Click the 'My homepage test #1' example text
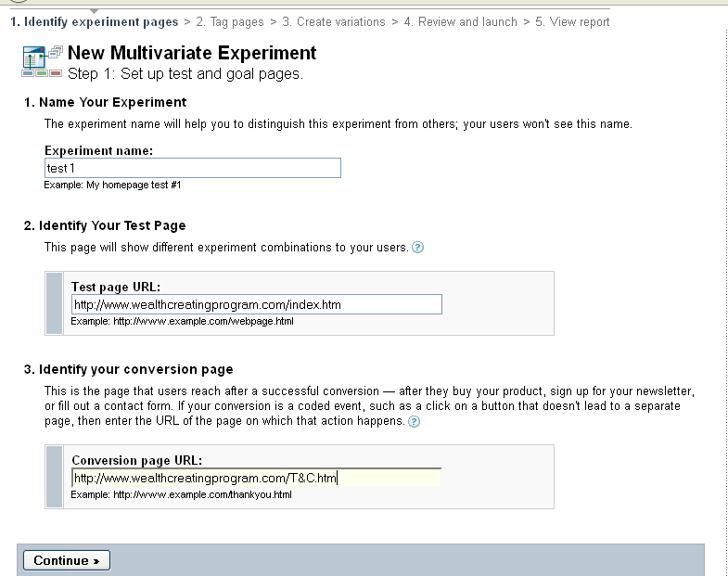The image size is (728, 576). click(134, 185)
